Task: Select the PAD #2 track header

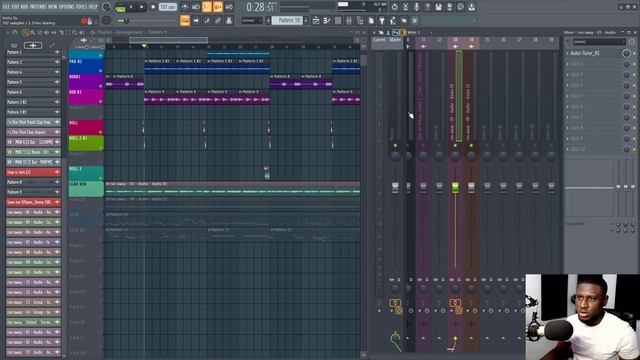Action: pyautogui.click(x=86, y=66)
